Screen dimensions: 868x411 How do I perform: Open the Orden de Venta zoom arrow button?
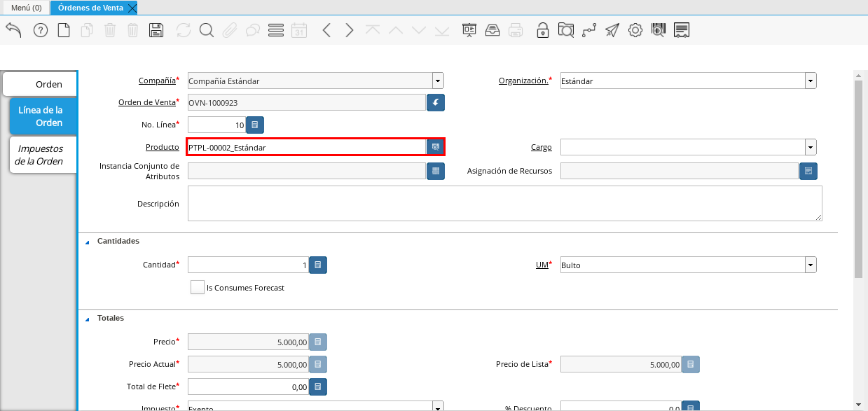[x=436, y=103]
